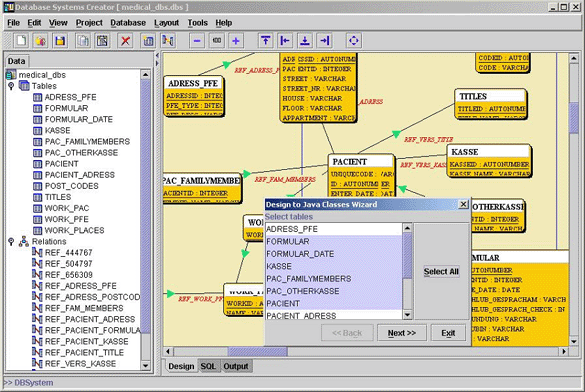
Task: Click the Select All button in wizard
Action: point(441,272)
